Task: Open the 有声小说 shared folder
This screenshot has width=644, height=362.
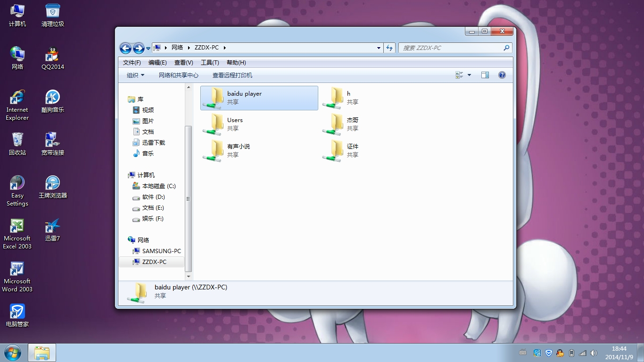Action: [x=259, y=151]
